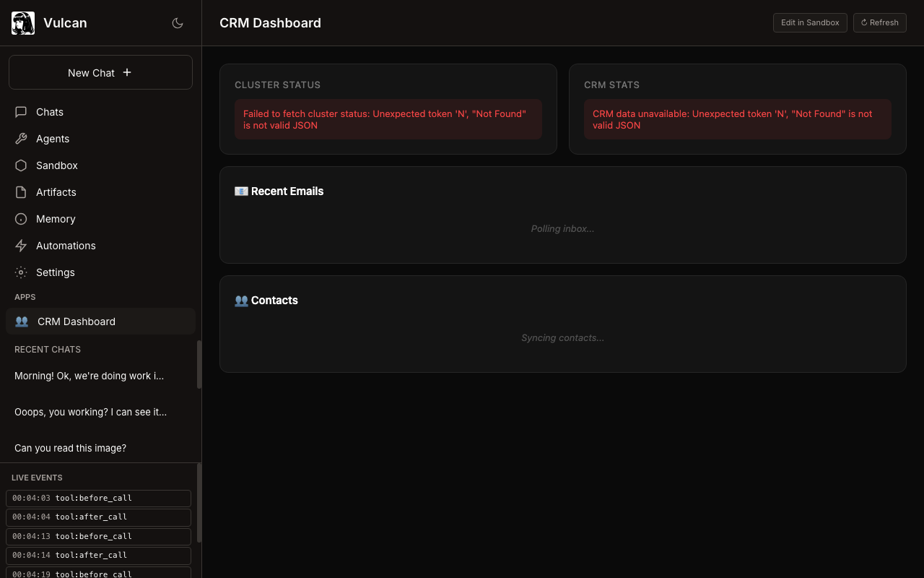Viewport: 924px width, 578px height.
Task: Start a New Chat
Action: 100,72
